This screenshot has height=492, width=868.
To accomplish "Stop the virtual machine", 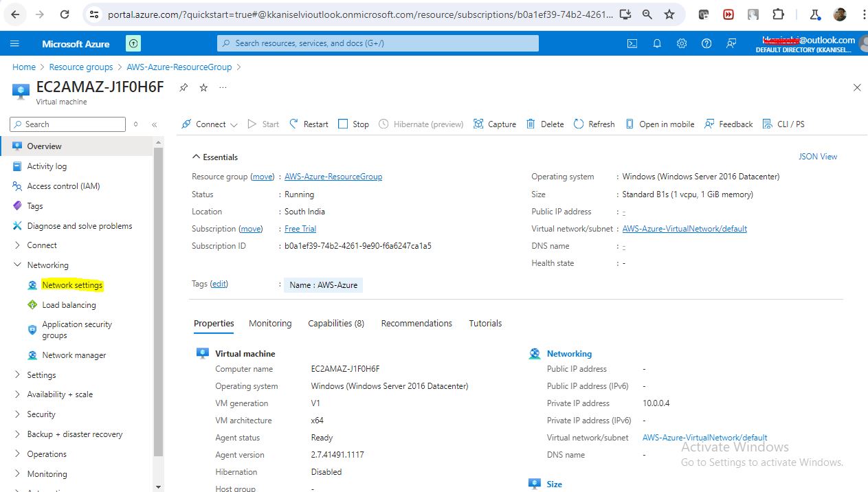I will tap(353, 124).
